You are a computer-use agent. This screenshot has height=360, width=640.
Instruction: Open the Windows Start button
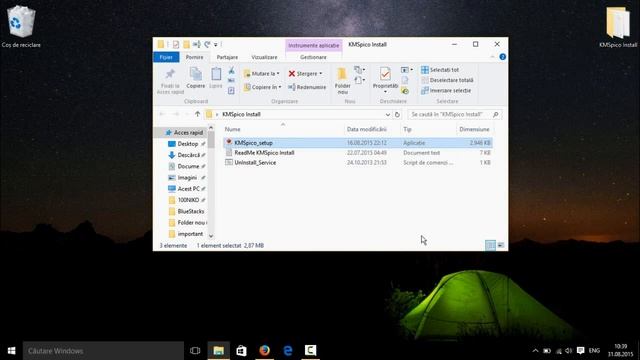(x=11, y=351)
